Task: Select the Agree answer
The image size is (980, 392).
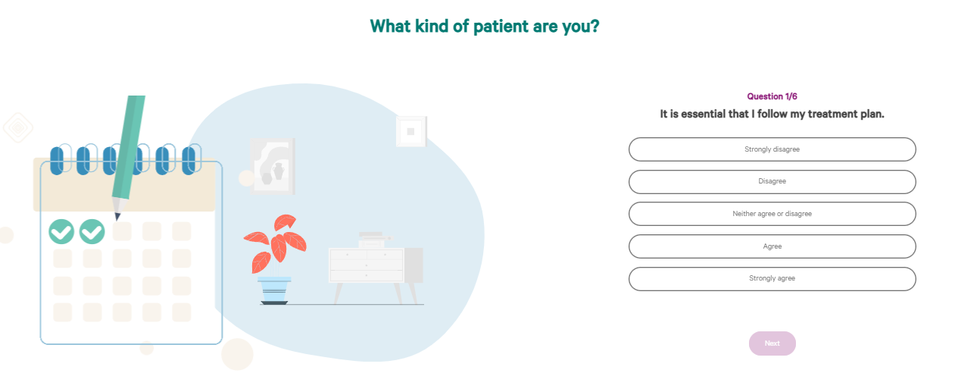Action: 772,246
